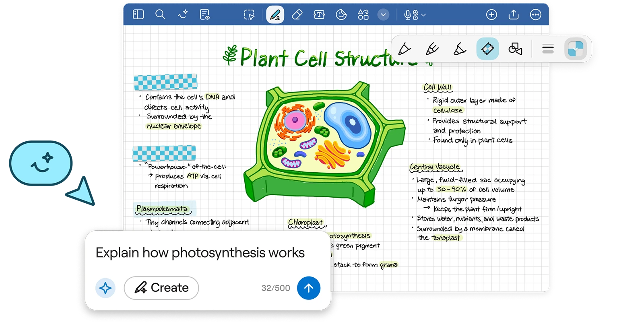Select the shapes tool in pen bar
The width and height of the screenshot is (644, 322).
[x=515, y=49]
